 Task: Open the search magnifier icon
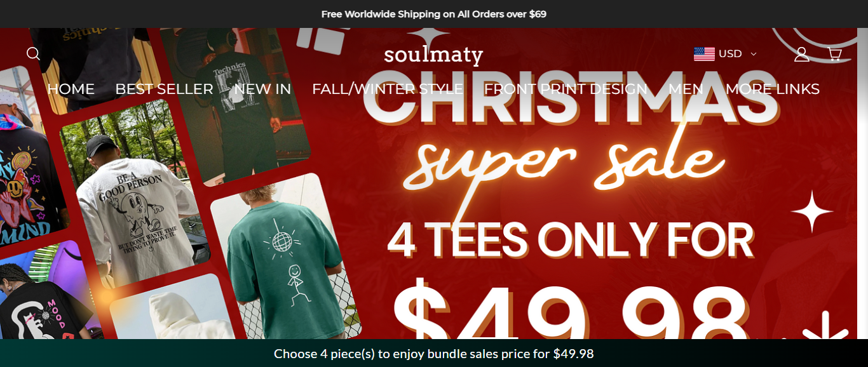(x=34, y=54)
